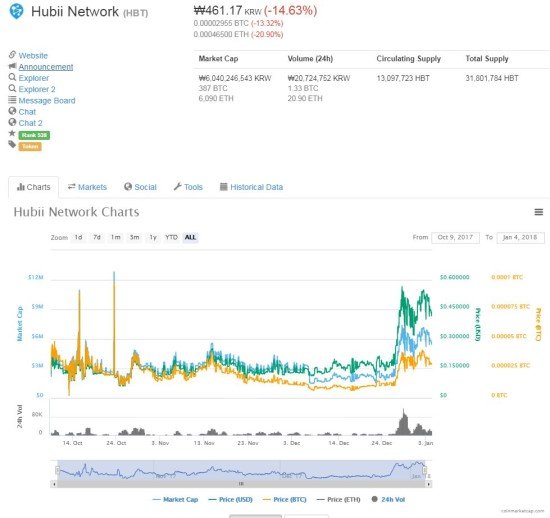Set chart zoom to ALL

(x=190, y=237)
